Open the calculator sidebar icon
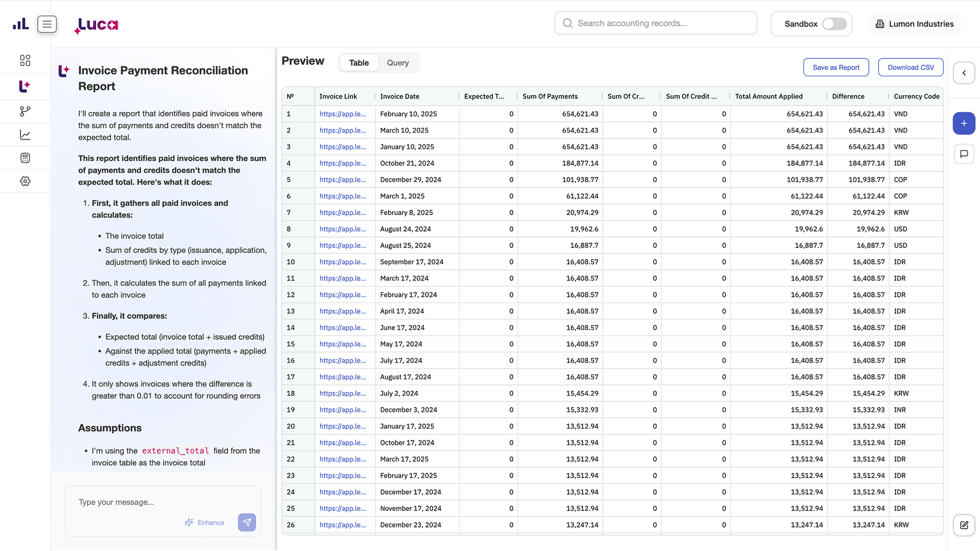Viewport: 980px width, 551px height. pos(25,158)
